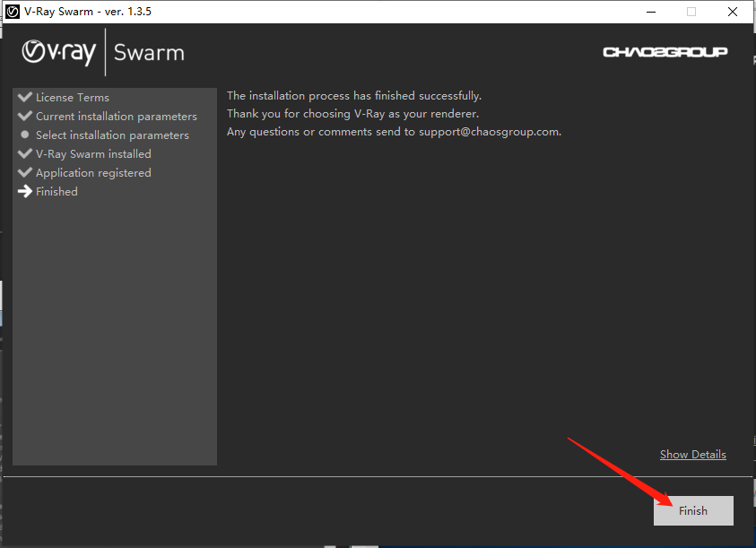This screenshot has width=756, height=548.
Task: Click the checkmark beside License Terms
Action: pyautogui.click(x=25, y=97)
